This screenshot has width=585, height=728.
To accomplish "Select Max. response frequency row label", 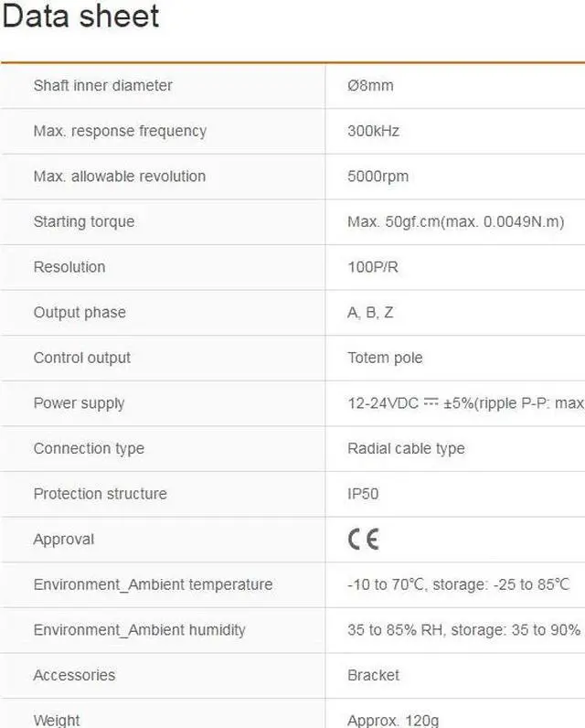I will pos(120,131).
